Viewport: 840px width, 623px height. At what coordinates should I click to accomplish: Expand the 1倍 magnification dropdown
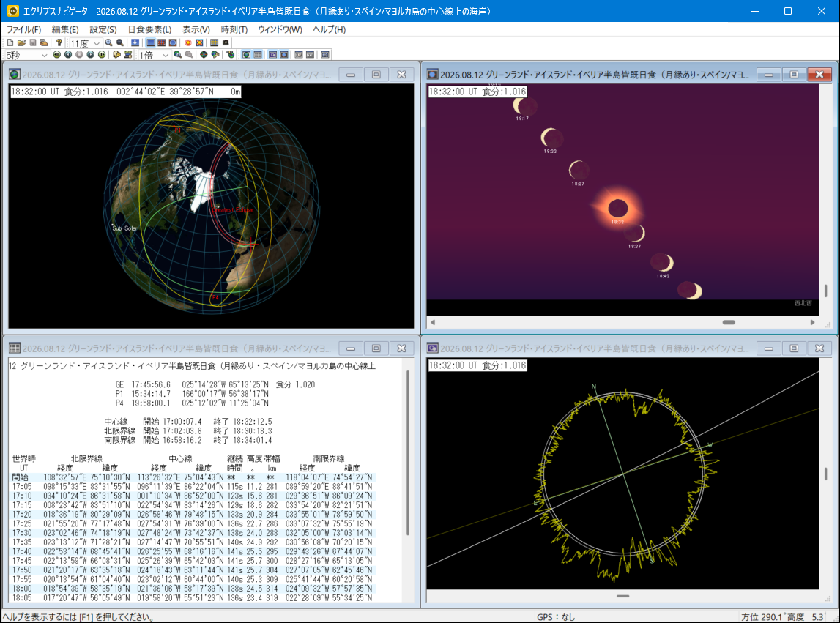(165, 55)
